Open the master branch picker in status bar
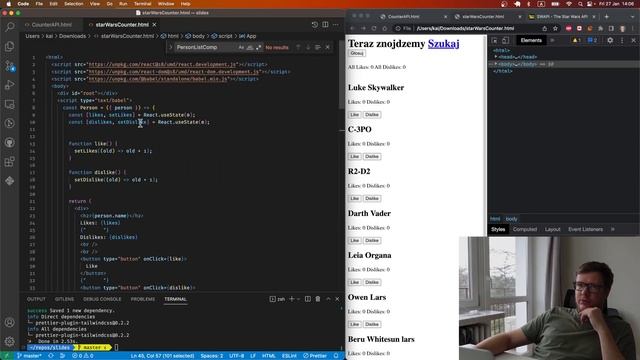The image size is (640, 360). tap(29, 356)
